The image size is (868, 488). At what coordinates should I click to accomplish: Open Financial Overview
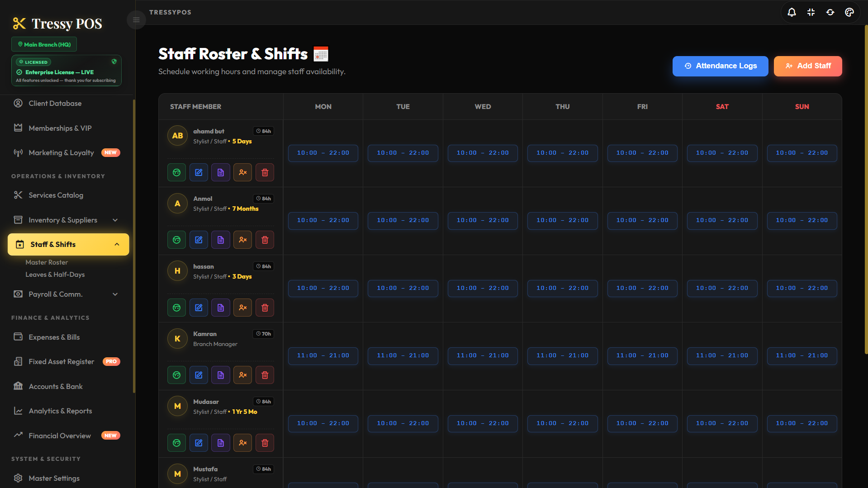(x=68, y=436)
